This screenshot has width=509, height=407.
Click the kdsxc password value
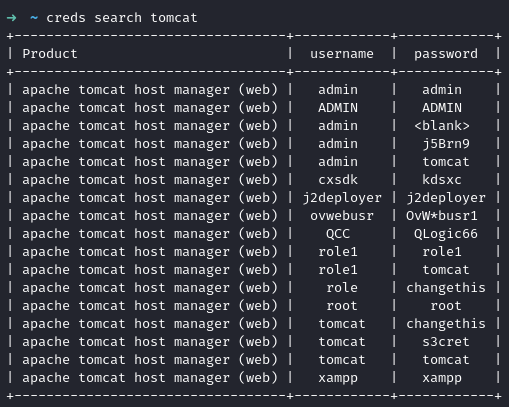(442, 180)
